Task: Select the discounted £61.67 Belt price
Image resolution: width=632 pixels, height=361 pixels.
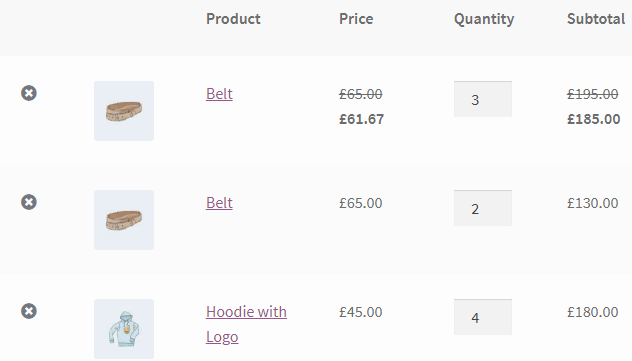Action: pyautogui.click(x=362, y=119)
